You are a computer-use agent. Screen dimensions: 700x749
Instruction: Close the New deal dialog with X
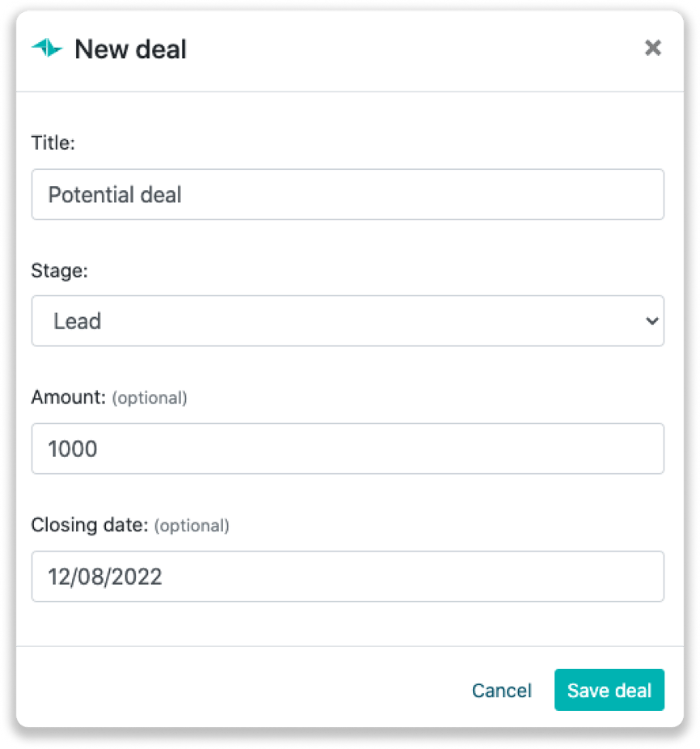[653, 49]
